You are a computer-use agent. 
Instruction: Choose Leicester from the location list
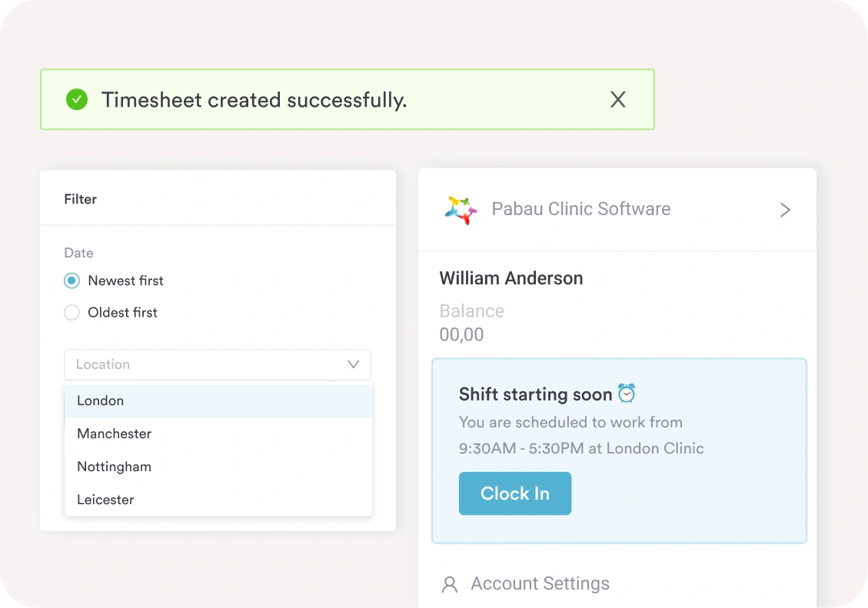coord(105,500)
